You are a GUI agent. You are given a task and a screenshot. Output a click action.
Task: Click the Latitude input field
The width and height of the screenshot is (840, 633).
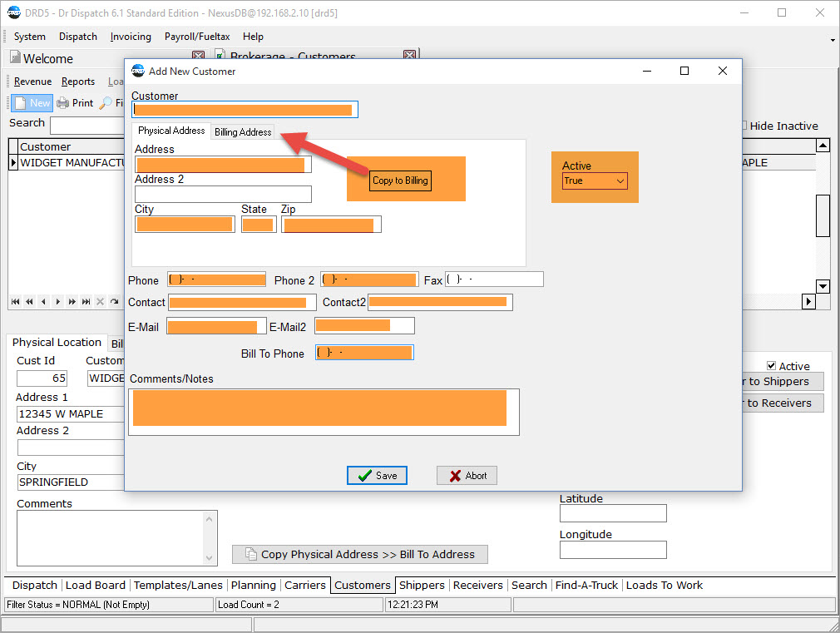[x=613, y=513]
